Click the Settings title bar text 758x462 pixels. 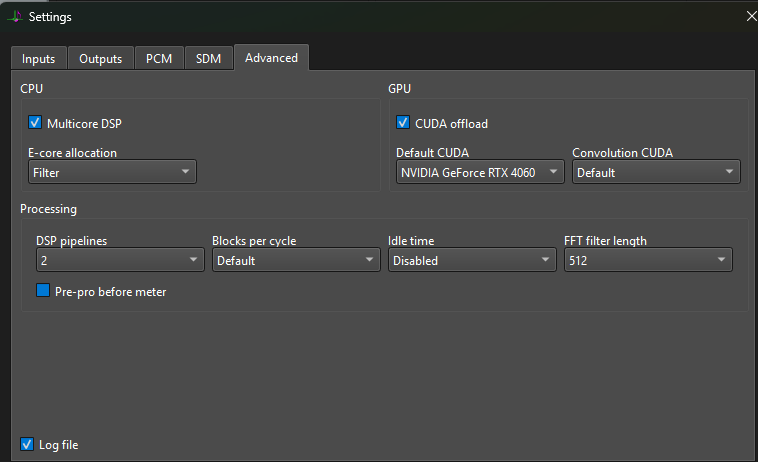[50, 16]
